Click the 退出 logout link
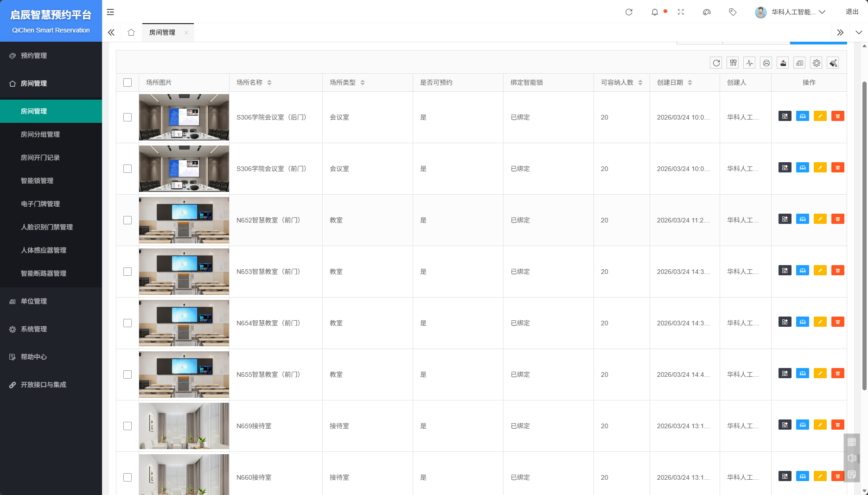 tap(852, 12)
